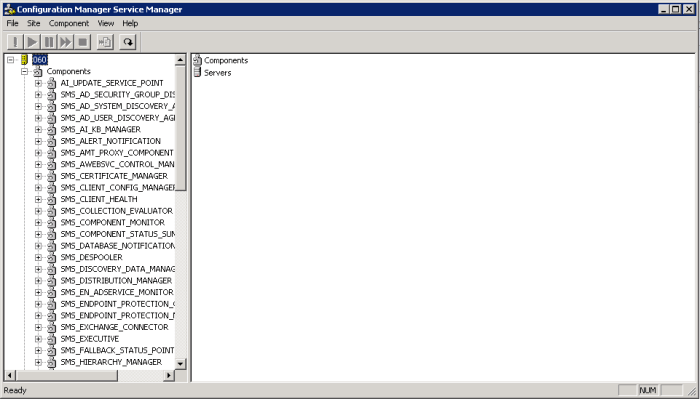Click the SMS_EN_ADSERVICE_MONITOR icon
The image size is (700, 399).
pyautogui.click(x=52, y=292)
